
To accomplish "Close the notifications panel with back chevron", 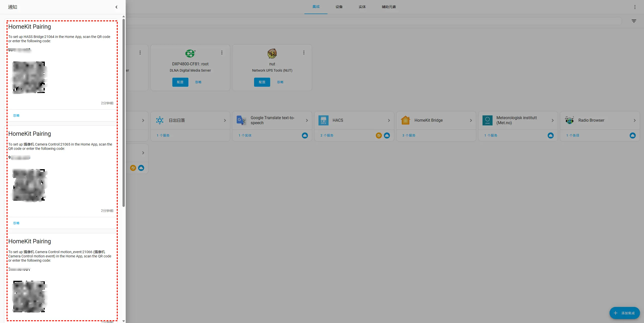I will point(116,7).
